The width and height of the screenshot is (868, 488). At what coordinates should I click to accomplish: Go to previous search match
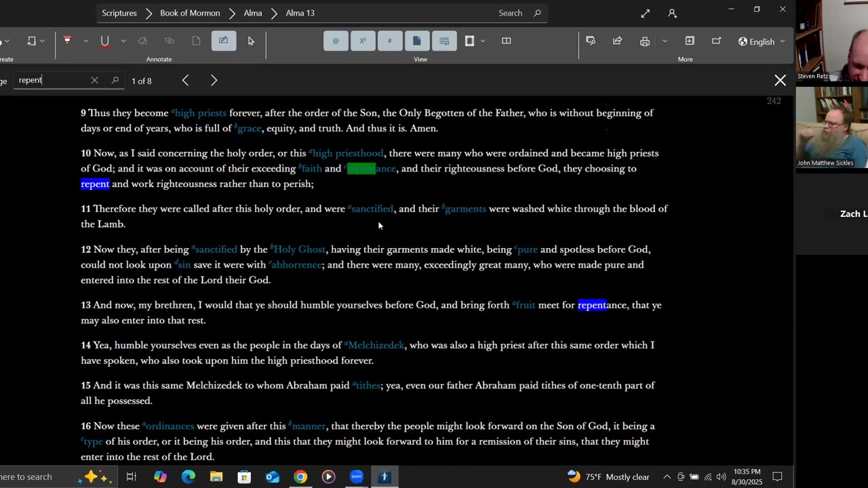click(x=185, y=80)
